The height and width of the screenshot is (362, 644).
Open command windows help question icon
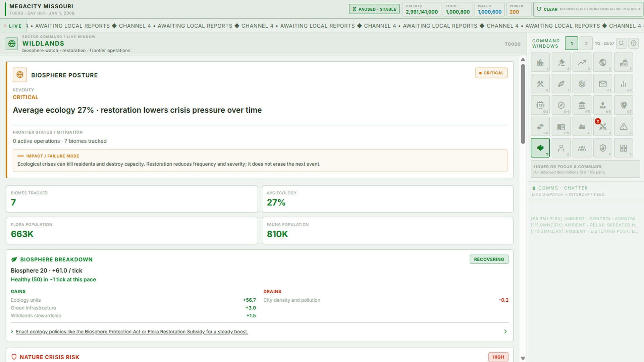coord(633,43)
